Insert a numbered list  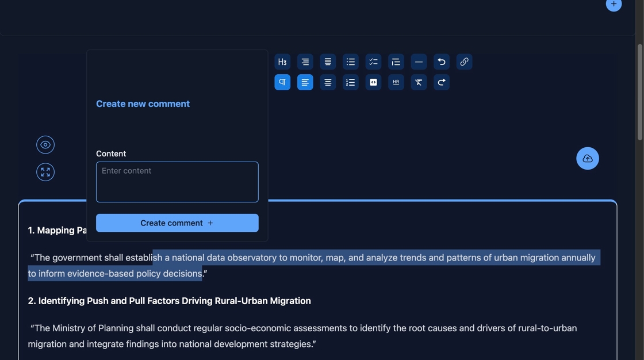coord(350,83)
